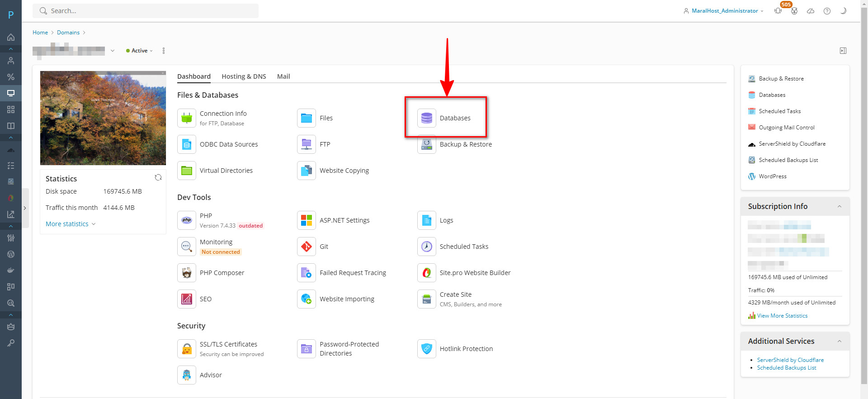This screenshot has width=868, height=399.
Task: Open the View More Statistics link
Action: pos(782,316)
